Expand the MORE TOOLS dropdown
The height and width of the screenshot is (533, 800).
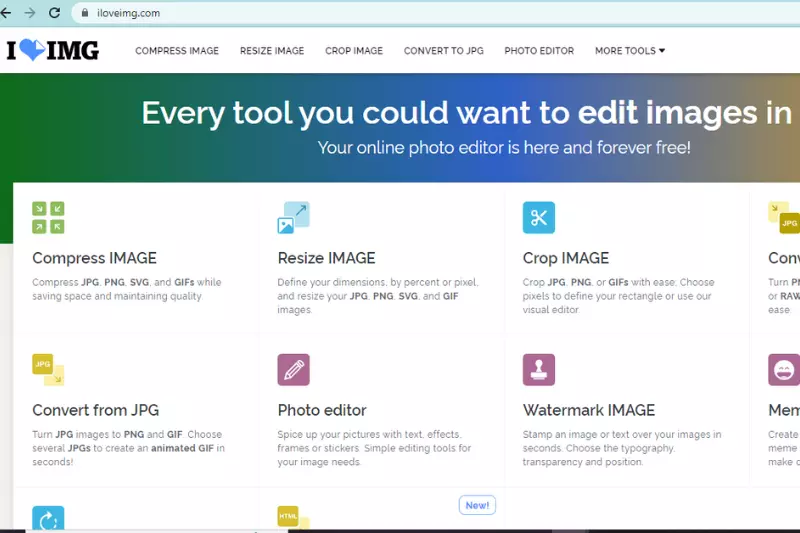tap(630, 50)
